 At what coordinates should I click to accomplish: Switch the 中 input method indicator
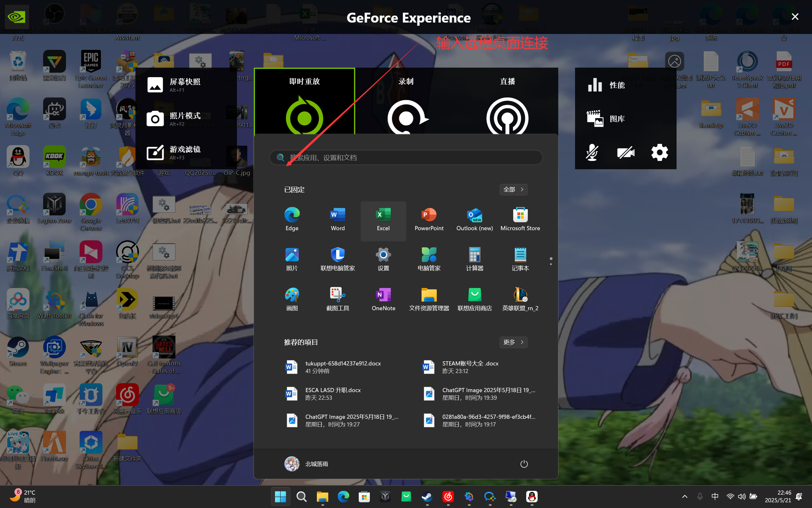pyautogui.click(x=715, y=496)
